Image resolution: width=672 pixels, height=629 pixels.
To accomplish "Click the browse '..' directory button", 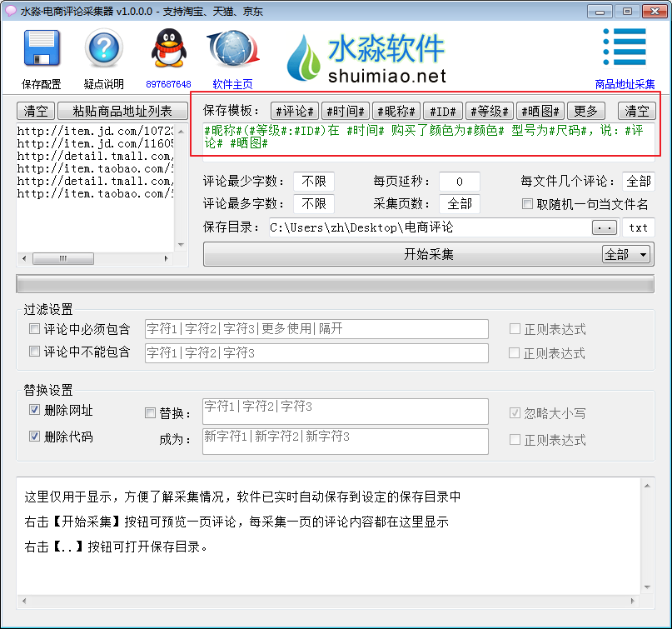I will pyautogui.click(x=605, y=227).
